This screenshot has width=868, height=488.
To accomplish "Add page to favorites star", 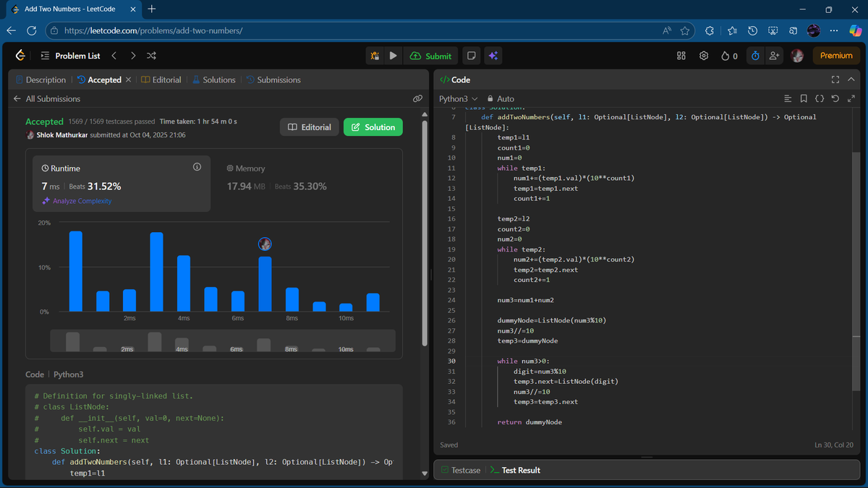I will pyautogui.click(x=684, y=30).
